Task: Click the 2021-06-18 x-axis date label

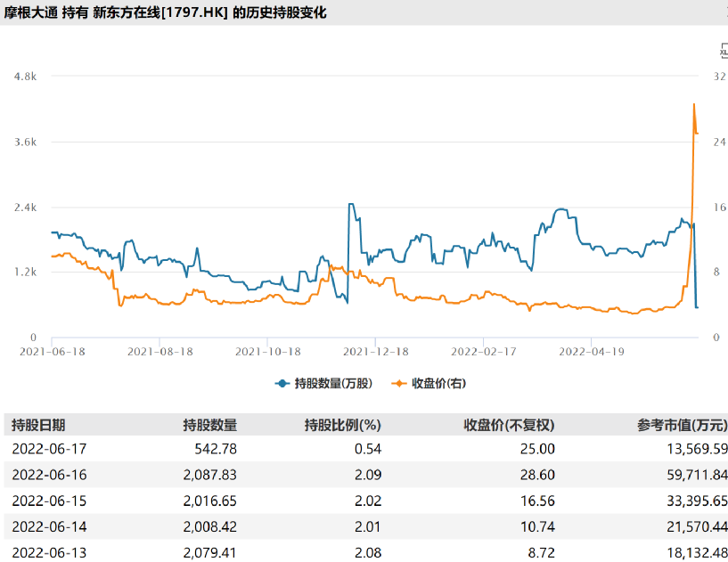Action: point(53,352)
